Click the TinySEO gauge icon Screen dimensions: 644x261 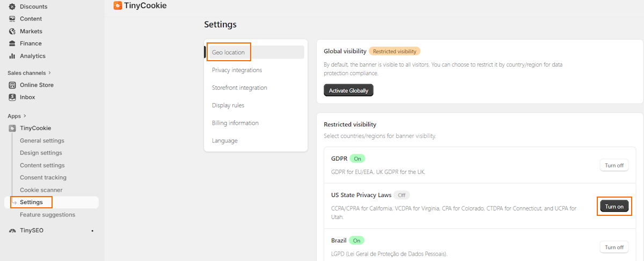(x=12, y=230)
